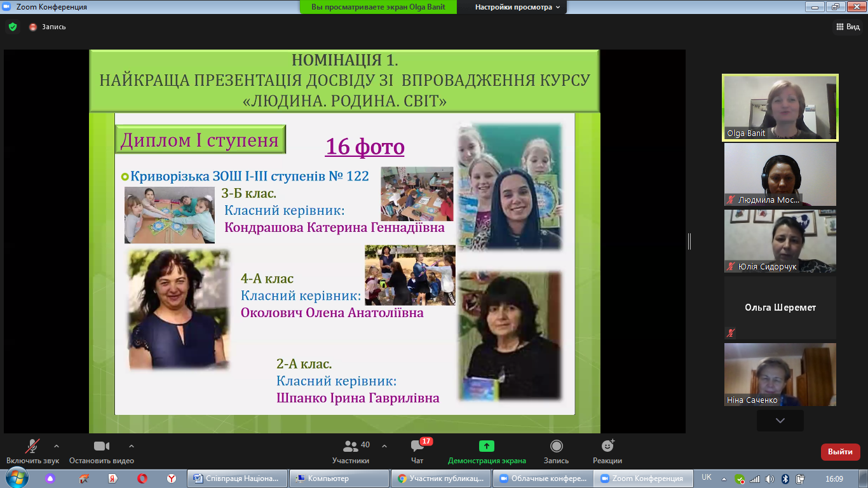Open the Reactions emoji icon
868x488 pixels.
[607, 446]
